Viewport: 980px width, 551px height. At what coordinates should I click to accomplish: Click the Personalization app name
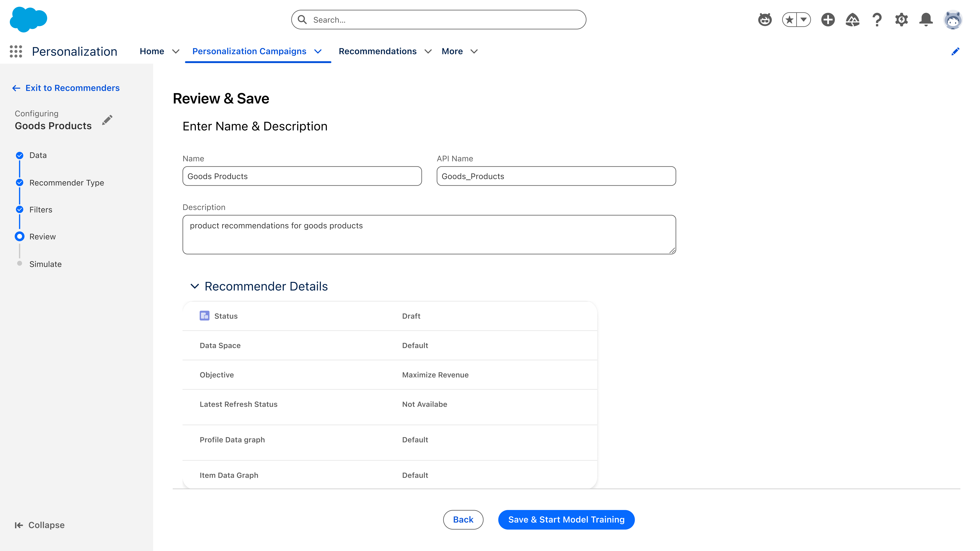pos(75,51)
